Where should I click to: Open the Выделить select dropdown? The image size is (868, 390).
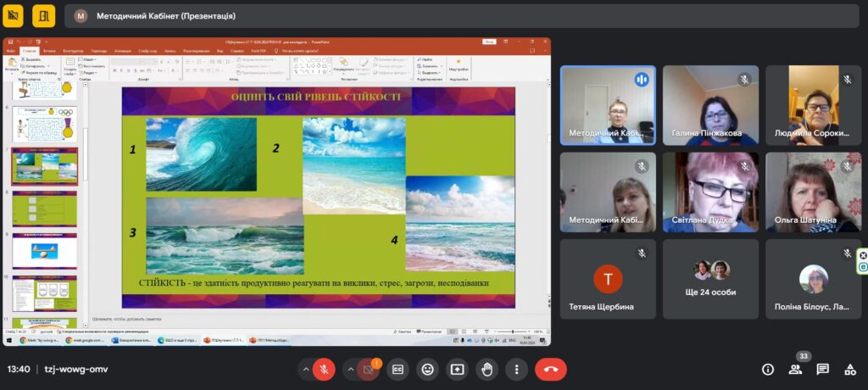pyautogui.click(x=429, y=73)
